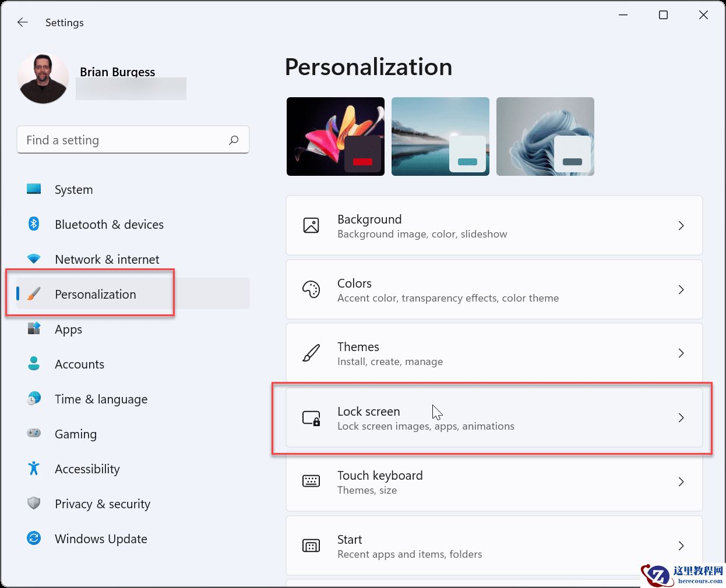Apply the dark colorful flower theme thumbnail

335,136
